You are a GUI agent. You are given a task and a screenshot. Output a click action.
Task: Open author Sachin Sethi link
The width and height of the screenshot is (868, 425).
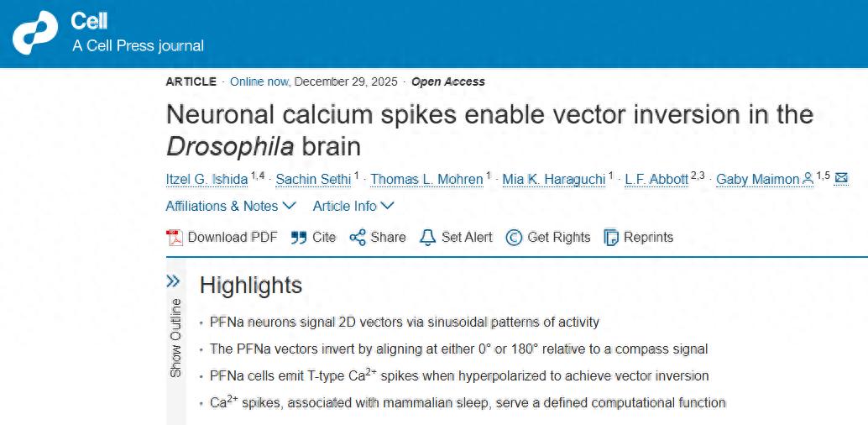313,179
